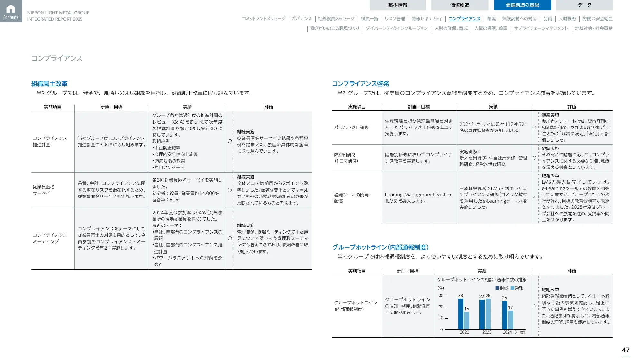Navigate to リスク管理 section
644x364 pixels.
click(x=394, y=19)
